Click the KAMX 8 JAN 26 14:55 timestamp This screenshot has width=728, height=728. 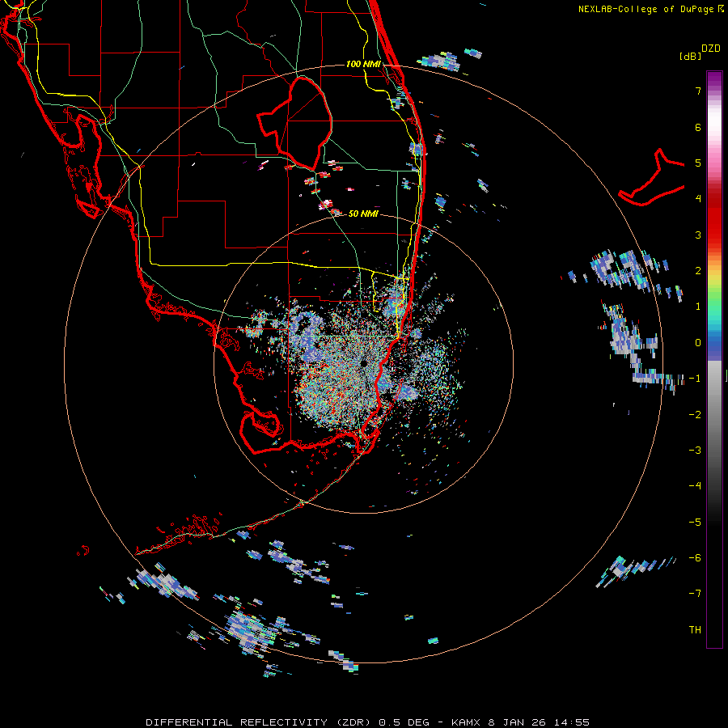click(520, 722)
